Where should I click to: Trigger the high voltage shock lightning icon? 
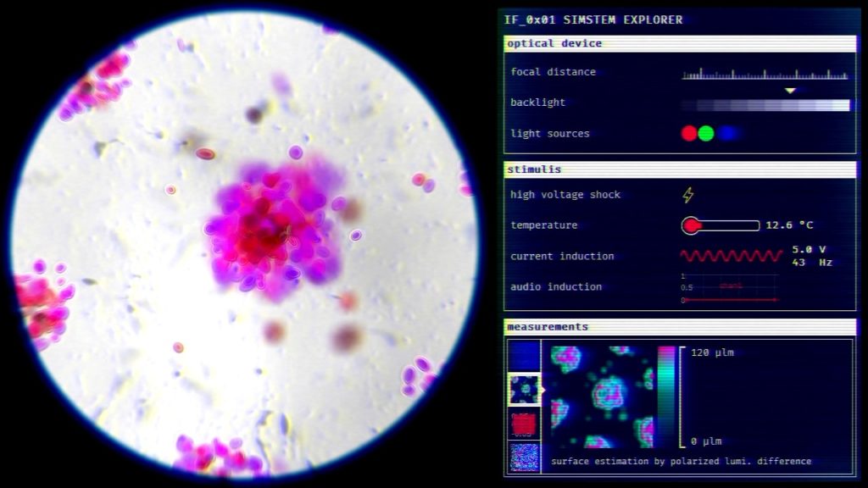click(x=688, y=195)
